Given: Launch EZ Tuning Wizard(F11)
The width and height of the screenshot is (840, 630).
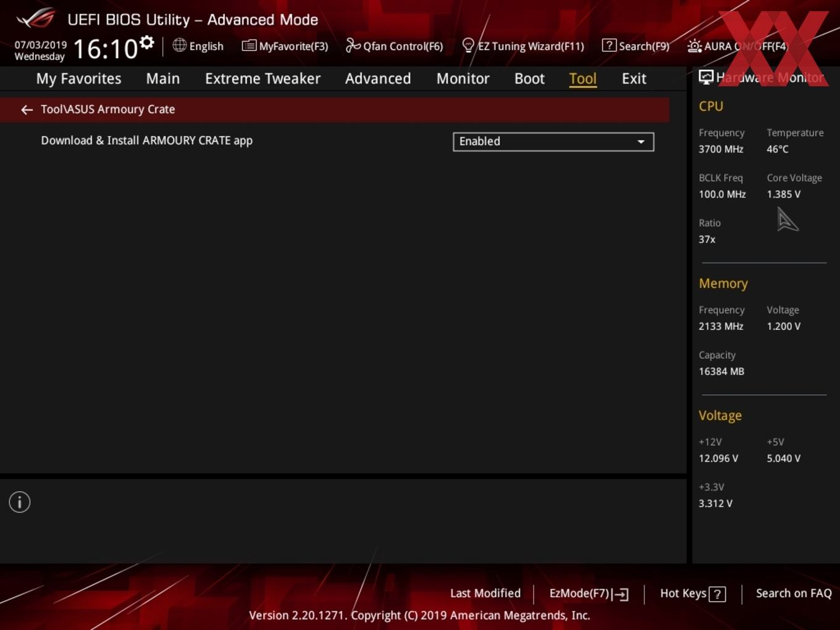Looking at the screenshot, I should coord(523,46).
